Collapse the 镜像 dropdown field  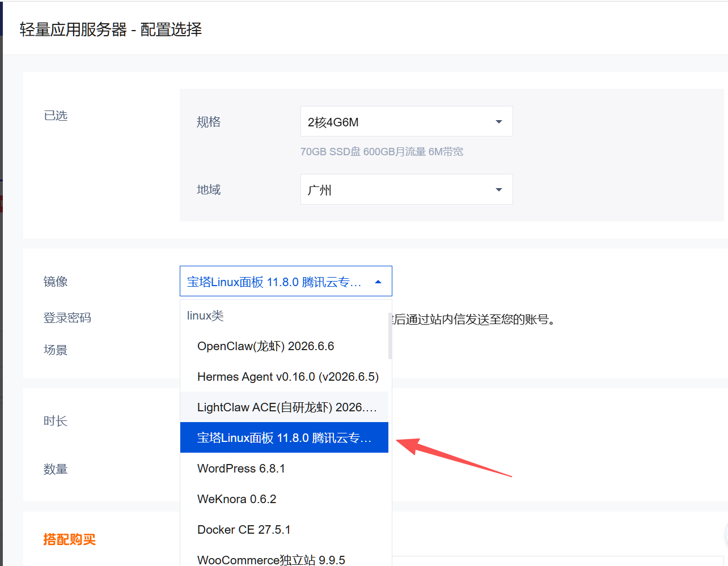click(286, 281)
